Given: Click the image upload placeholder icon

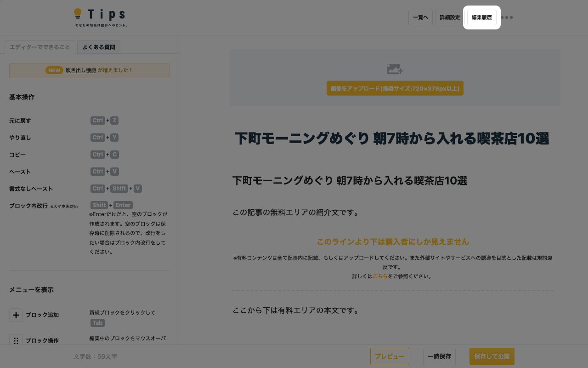Looking at the screenshot, I should pos(395,69).
